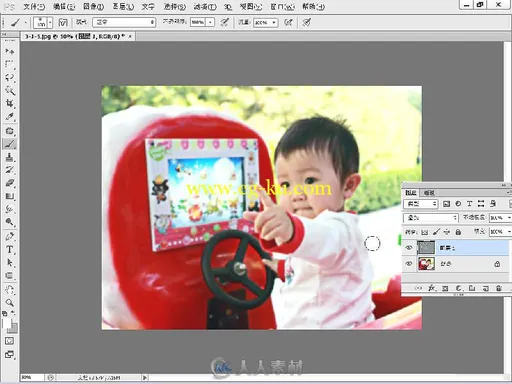Hide the Background layer eye icon
This screenshot has width=512, height=384.
[409, 264]
